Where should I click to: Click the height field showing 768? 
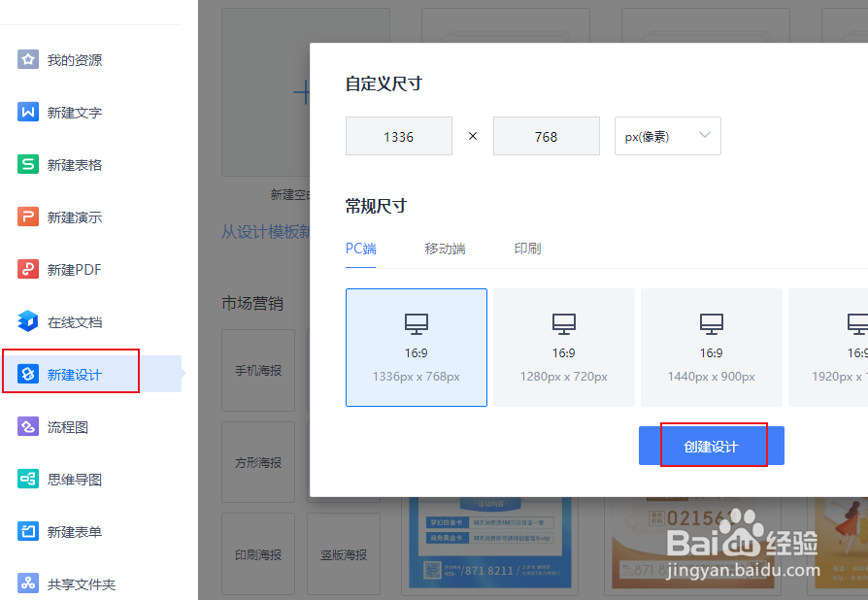(547, 136)
